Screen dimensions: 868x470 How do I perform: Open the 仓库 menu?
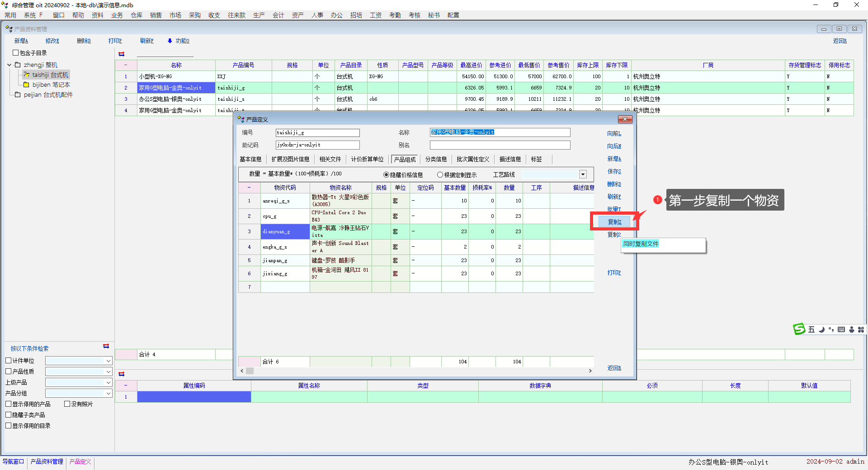137,15
